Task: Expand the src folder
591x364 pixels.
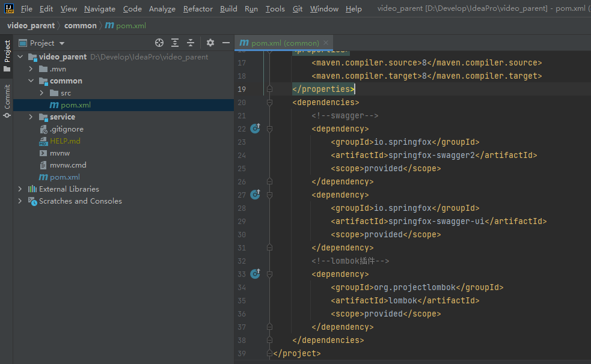Action: (41, 93)
